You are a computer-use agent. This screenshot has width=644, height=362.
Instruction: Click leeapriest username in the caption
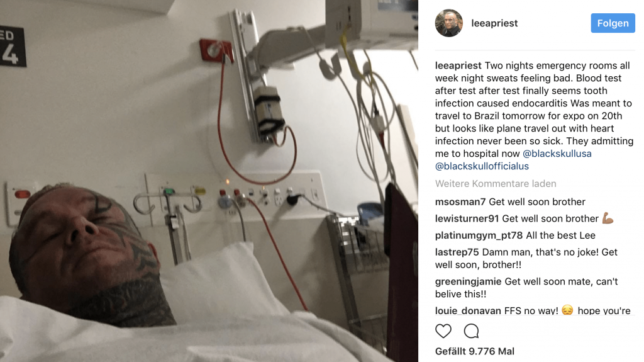pyautogui.click(x=458, y=65)
